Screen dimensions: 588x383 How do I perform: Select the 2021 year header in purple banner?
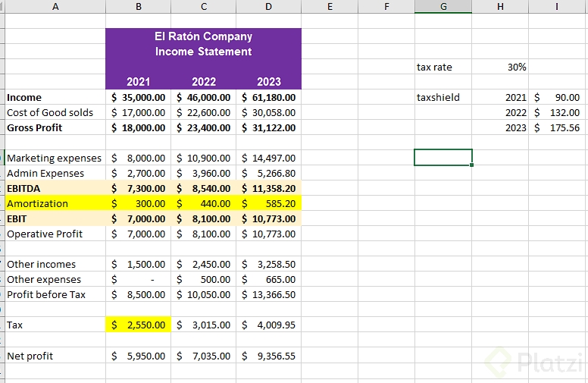tap(139, 81)
